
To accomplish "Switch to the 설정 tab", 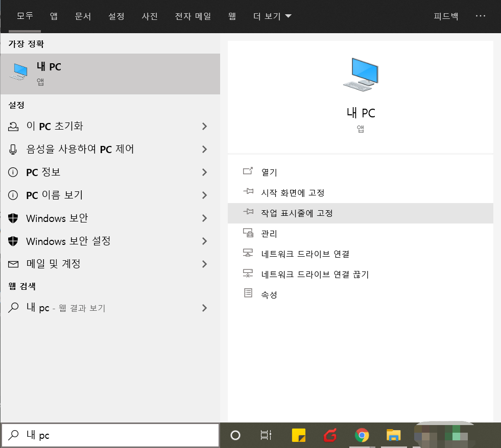I will click(x=116, y=16).
